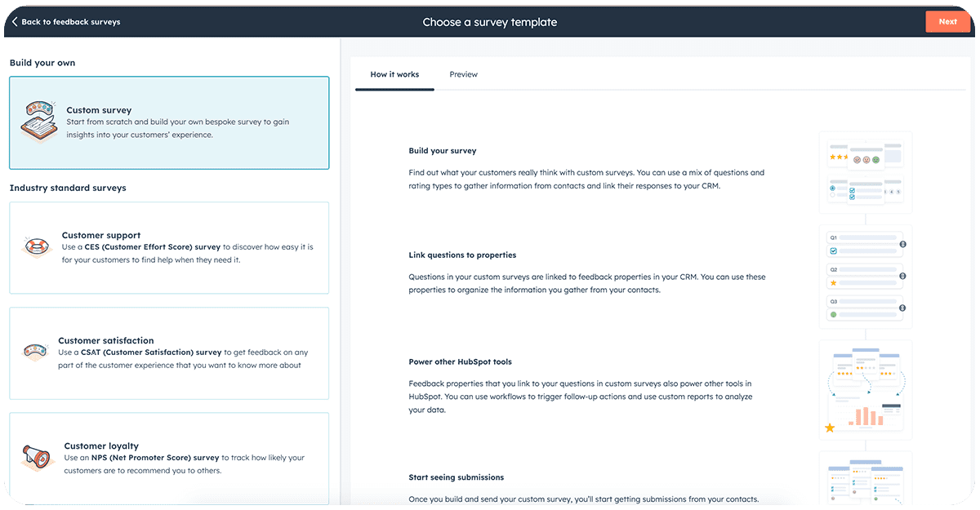980x510 pixels.
Task: Click the Next button
Action: tap(947, 22)
